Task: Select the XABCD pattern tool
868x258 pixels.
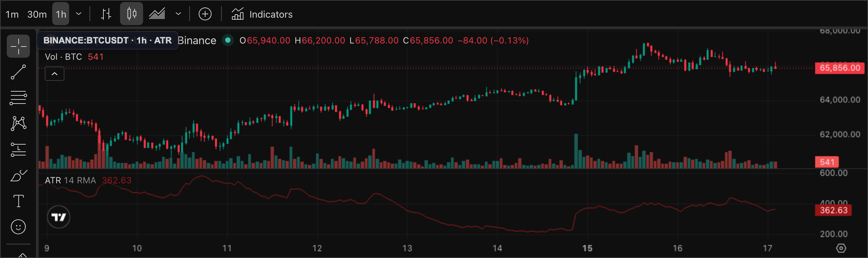Action: [18, 124]
